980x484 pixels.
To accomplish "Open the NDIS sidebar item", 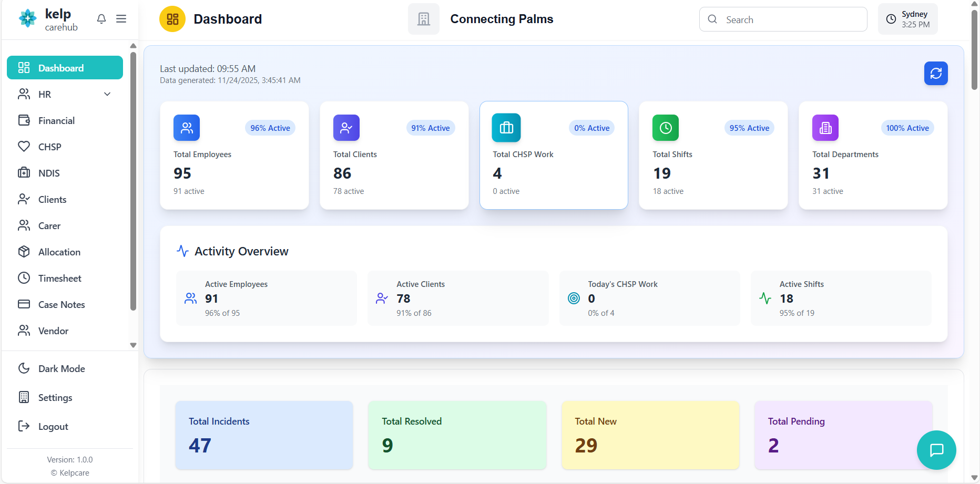I will click(48, 173).
